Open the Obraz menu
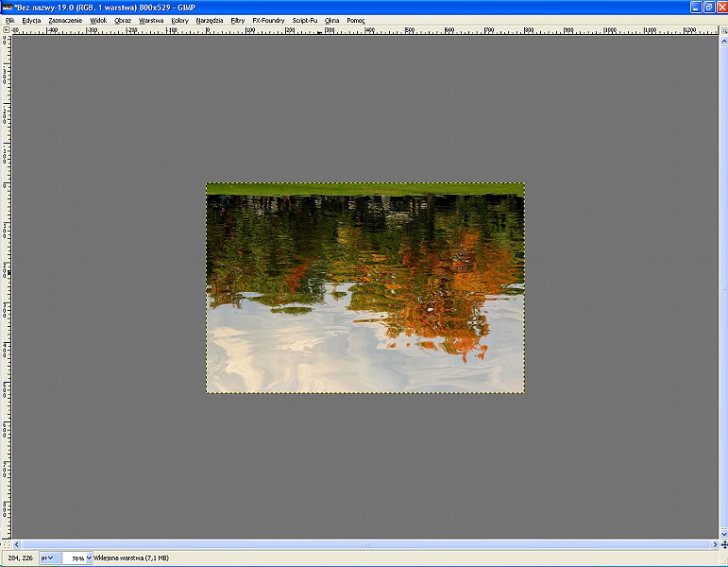Image resolution: width=728 pixels, height=567 pixels. coord(123,20)
